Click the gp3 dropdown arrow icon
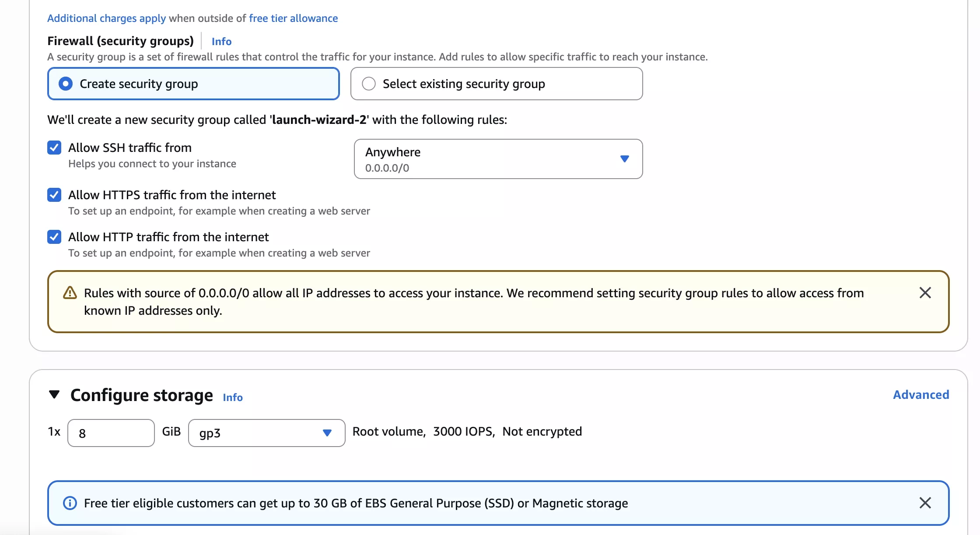 pyautogui.click(x=327, y=433)
